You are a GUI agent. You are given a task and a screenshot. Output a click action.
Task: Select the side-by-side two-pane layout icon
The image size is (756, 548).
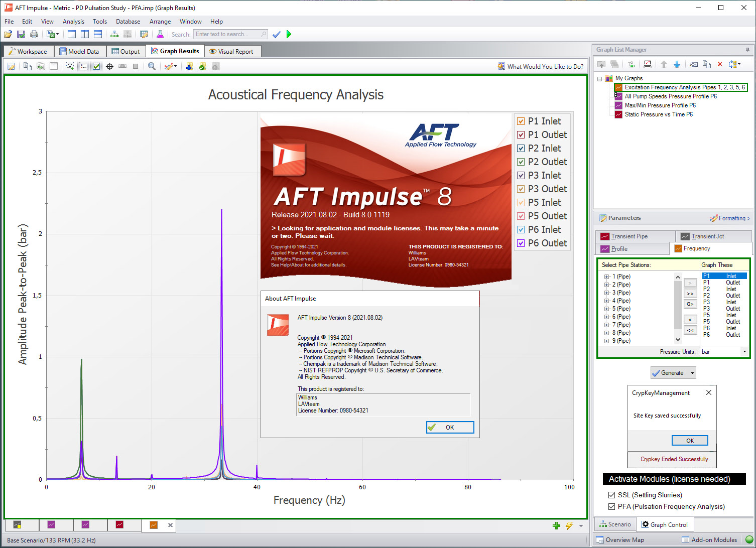[85, 34]
